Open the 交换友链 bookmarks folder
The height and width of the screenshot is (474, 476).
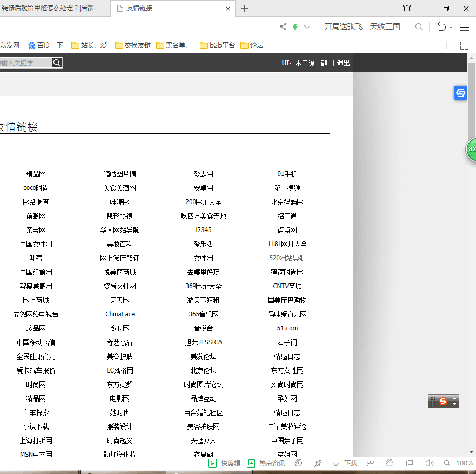(133, 45)
